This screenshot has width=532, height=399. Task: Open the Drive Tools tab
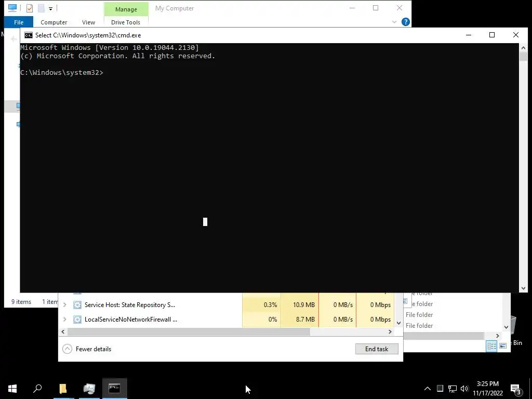pos(126,22)
